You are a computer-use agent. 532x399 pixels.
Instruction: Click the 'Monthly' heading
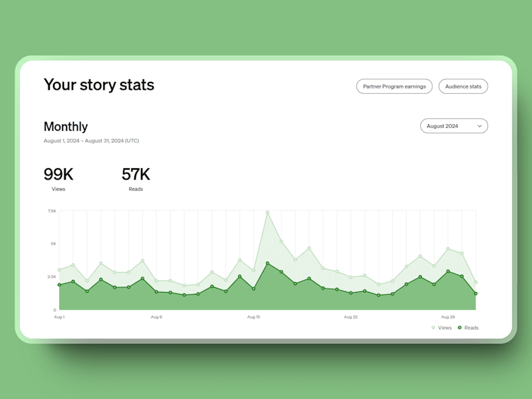coord(66,126)
